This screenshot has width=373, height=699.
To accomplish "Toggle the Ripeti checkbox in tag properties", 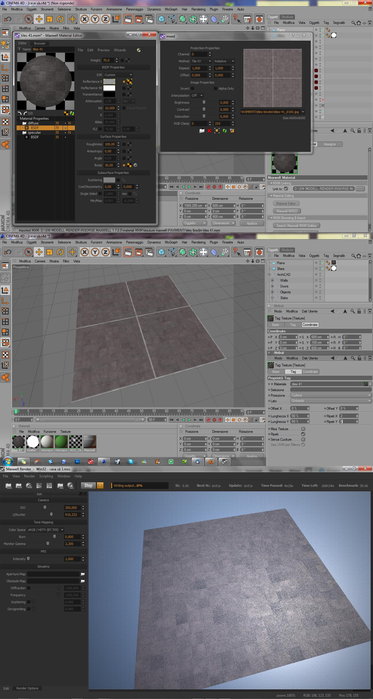I will 303,433.
